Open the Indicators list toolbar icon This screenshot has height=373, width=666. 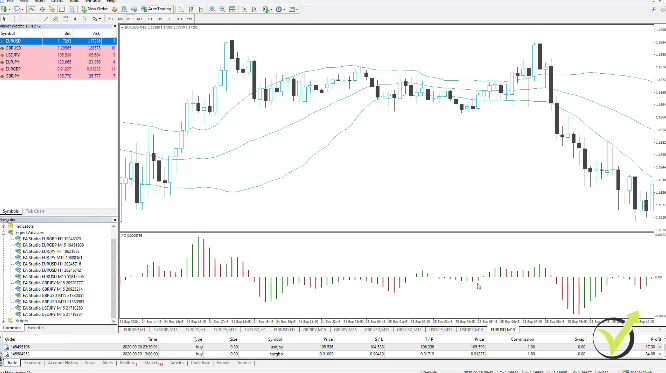[x=265, y=9]
